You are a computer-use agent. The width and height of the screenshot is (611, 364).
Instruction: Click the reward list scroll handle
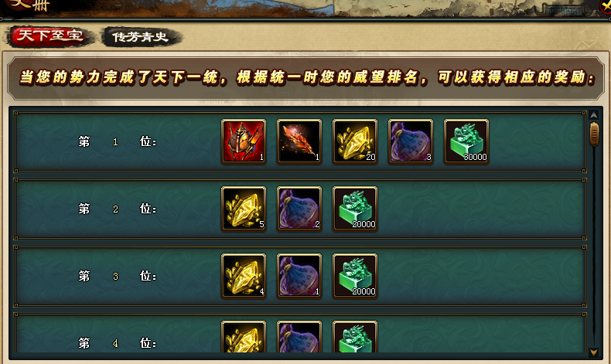click(x=594, y=134)
